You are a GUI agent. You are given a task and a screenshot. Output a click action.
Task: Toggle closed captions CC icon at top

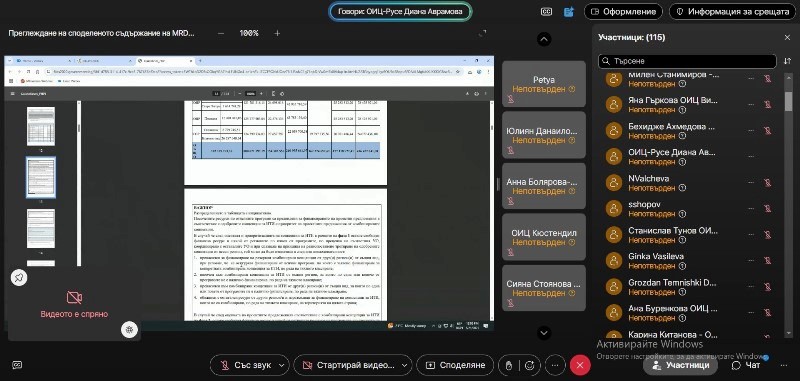click(546, 12)
